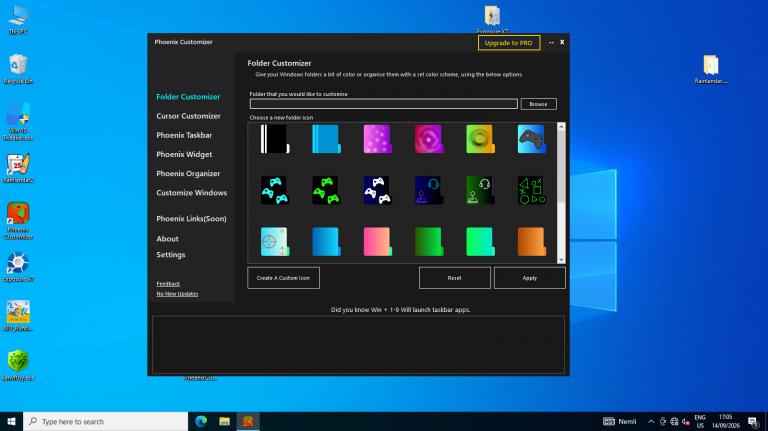Open Customize Windows section

click(x=192, y=193)
